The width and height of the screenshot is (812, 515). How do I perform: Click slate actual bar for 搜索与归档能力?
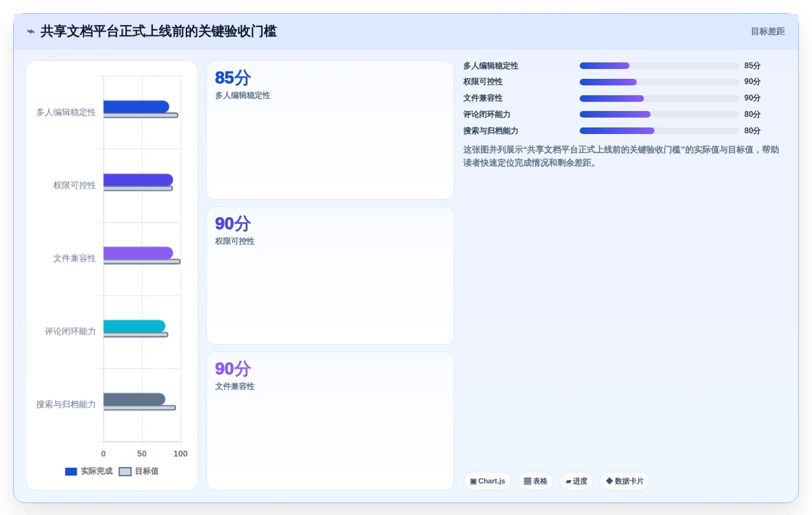click(x=135, y=399)
